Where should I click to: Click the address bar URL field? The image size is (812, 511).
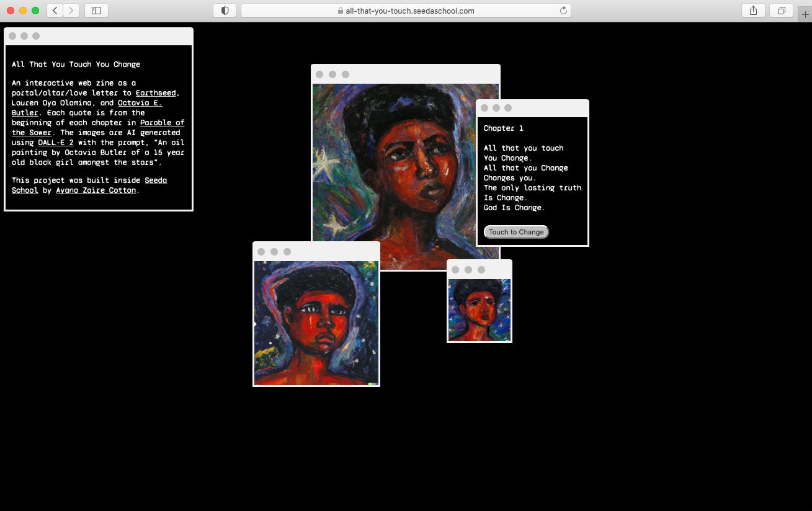(x=406, y=11)
